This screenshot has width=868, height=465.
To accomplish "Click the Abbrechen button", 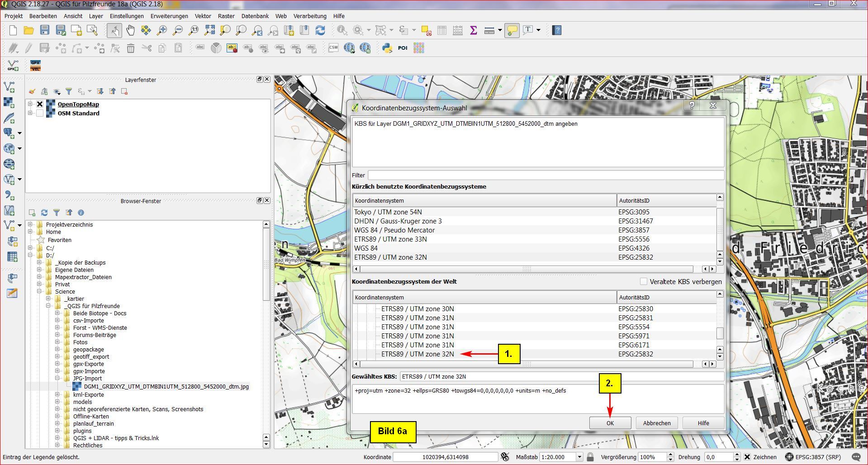I will pos(656,423).
